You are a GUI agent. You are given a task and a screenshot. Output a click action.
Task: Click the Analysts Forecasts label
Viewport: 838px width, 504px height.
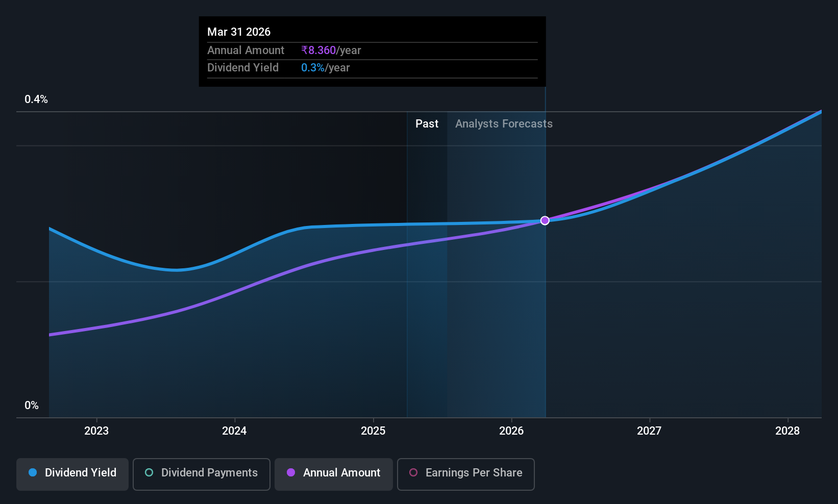tap(504, 123)
